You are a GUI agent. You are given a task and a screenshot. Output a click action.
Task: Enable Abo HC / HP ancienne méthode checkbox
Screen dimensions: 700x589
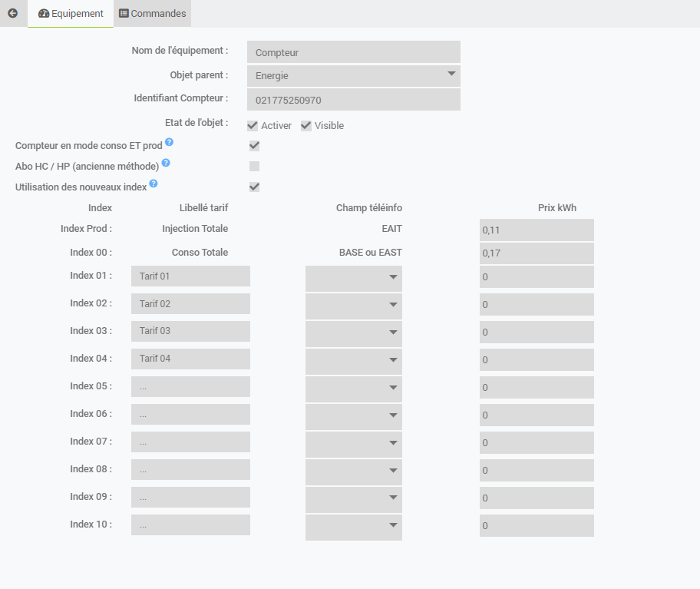pyautogui.click(x=254, y=166)
